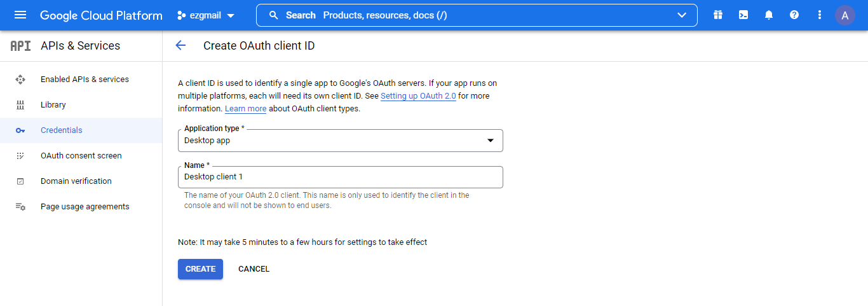Open the hamburger navigation menu

click(x=20, y=15)
